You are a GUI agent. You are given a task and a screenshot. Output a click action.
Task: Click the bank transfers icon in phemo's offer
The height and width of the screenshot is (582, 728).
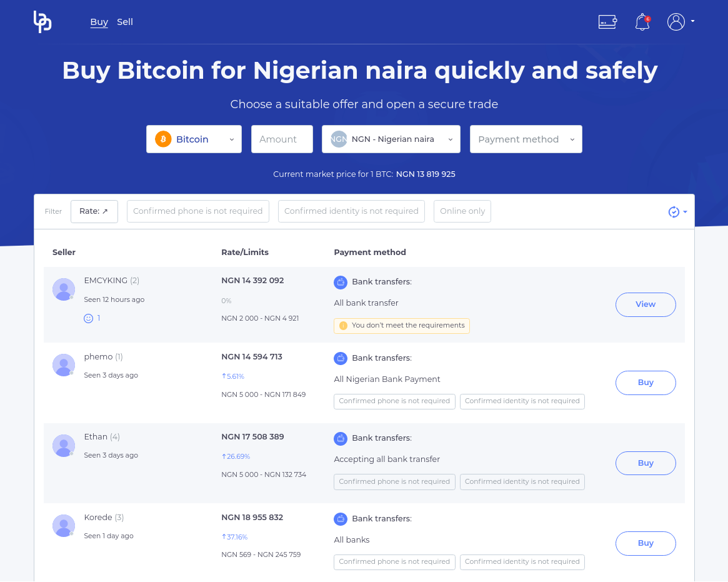point(341,358)
